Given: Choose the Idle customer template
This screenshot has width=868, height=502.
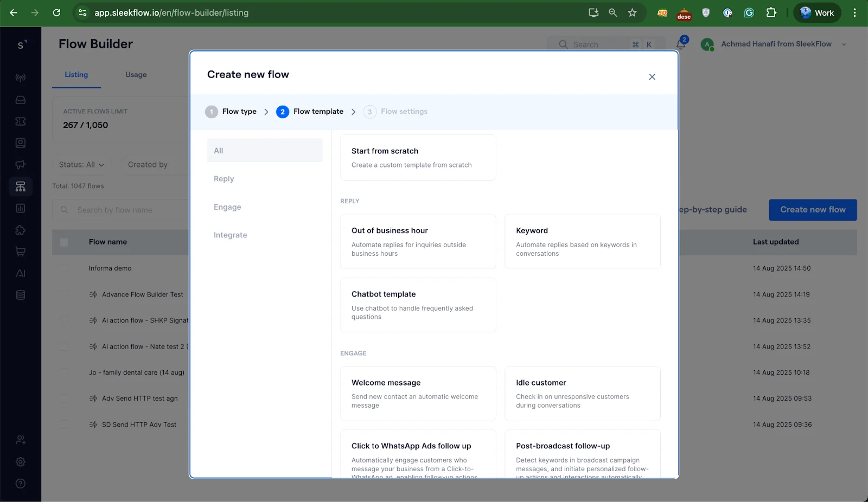Looking at the screenshot, I should coord(583,394).
